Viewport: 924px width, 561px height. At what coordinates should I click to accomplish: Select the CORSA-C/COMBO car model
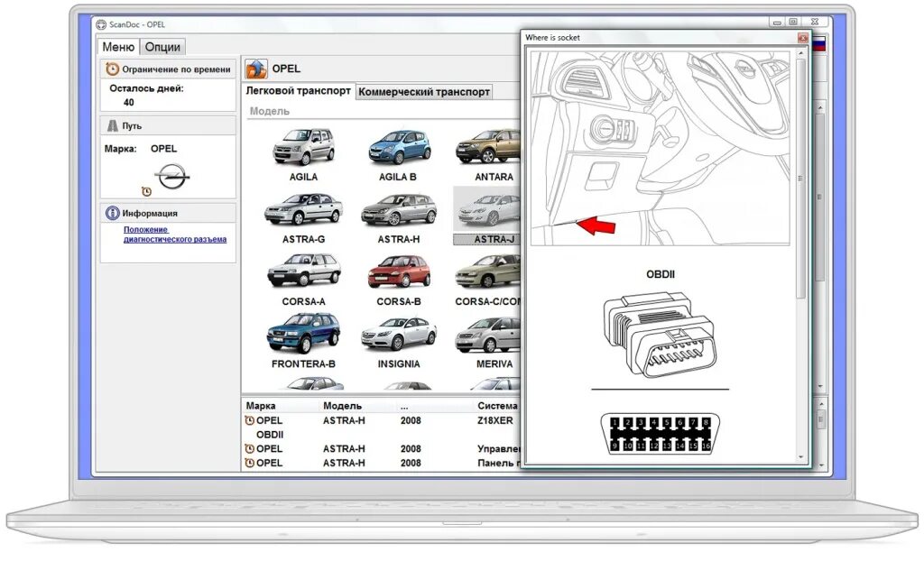tap(488, 280)
